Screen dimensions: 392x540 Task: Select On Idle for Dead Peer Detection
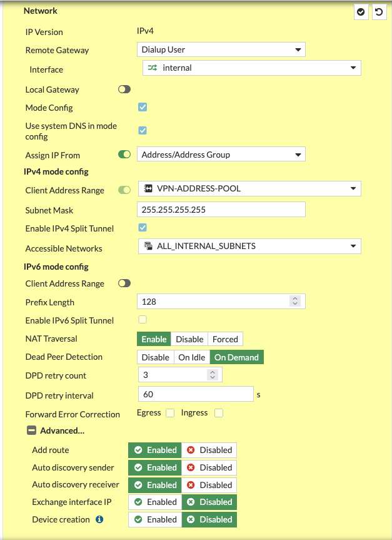tap(191, 357)
